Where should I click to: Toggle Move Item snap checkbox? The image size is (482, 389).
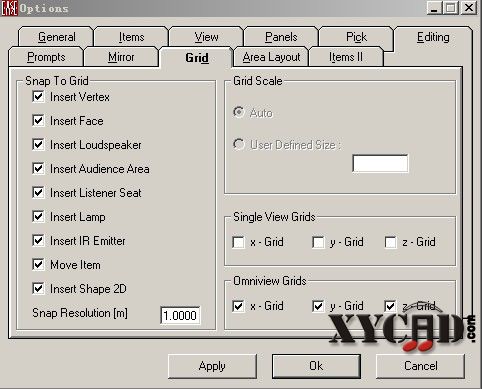coord(38,265)
